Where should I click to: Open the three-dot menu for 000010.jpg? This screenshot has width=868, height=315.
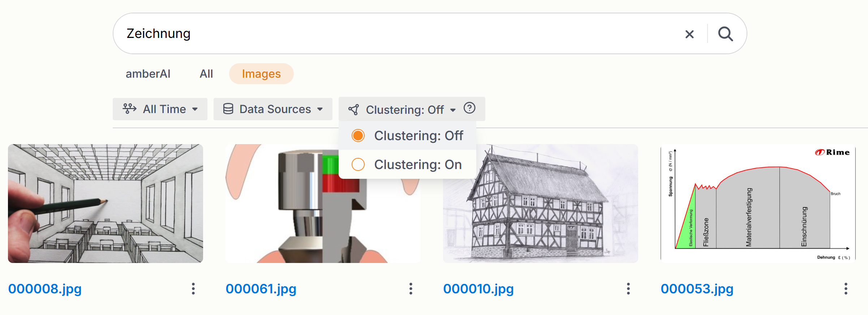click(628, 289)
